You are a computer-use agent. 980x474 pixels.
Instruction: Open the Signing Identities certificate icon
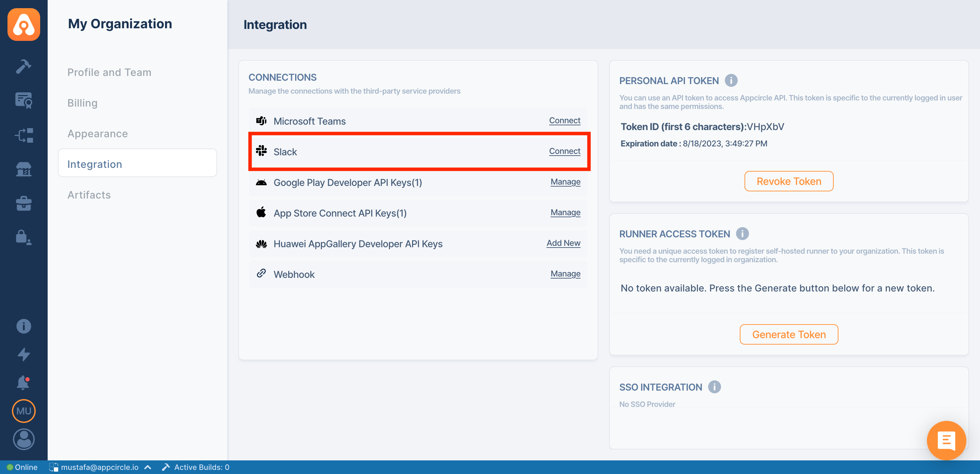pos(23,100)
